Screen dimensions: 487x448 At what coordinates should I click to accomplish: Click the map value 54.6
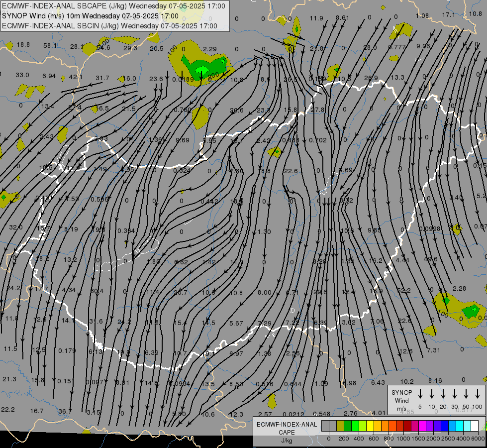(103, 48)
